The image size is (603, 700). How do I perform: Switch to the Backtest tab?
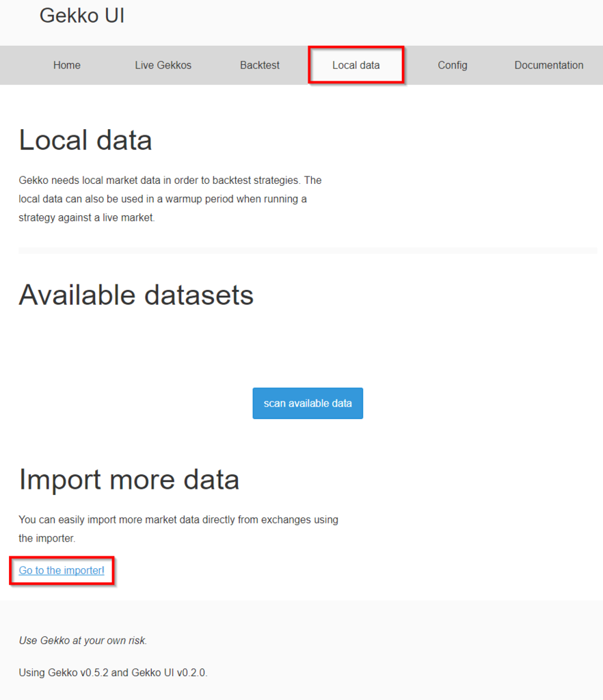click(x=260, y=65)
